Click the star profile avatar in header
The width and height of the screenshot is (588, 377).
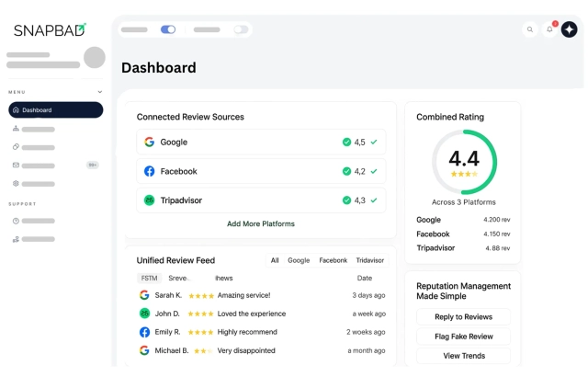[569, 29]
